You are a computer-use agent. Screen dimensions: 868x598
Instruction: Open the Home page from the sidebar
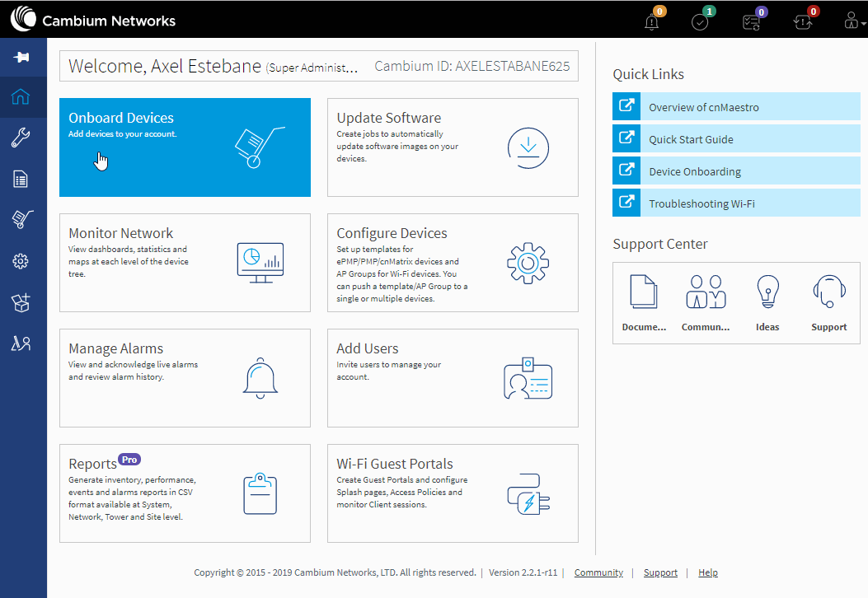21,97
